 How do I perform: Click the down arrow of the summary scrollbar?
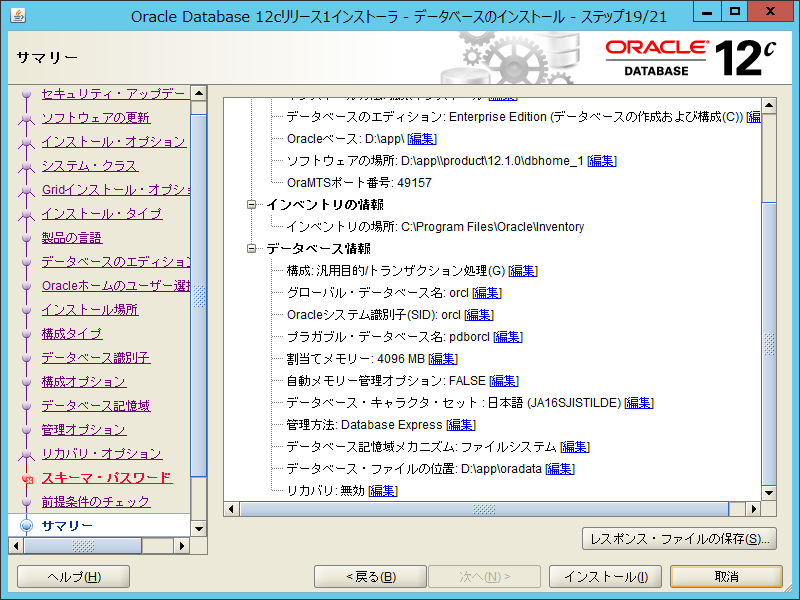(769, 492)
